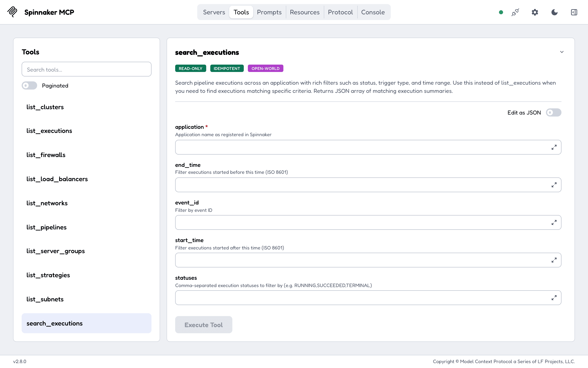Select list_networks tool
This screenshot has height=368, width=588.
tap(87, 203)
